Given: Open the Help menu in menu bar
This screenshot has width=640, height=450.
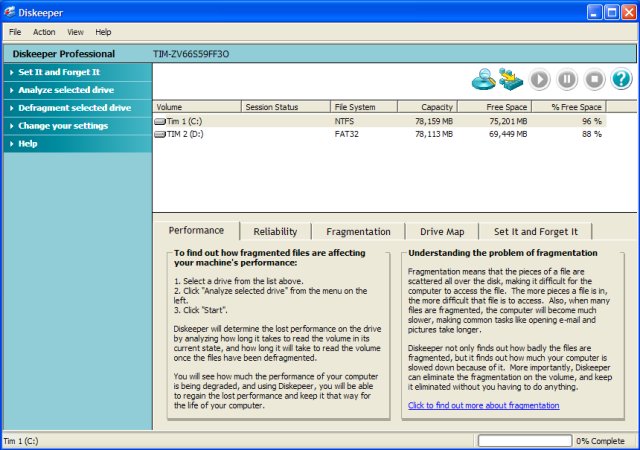Looking at the screenshot, I should [x=103, y=32].
